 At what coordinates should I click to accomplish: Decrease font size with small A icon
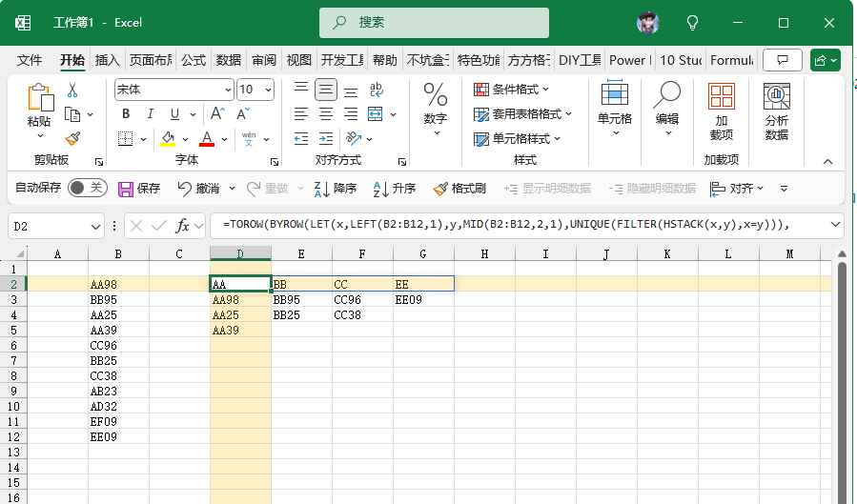(243, 113)
